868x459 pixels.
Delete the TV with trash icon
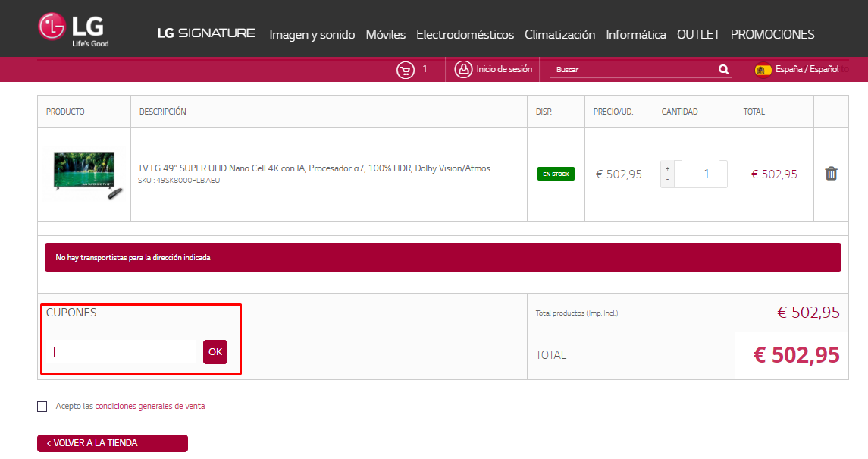point(831,174)
